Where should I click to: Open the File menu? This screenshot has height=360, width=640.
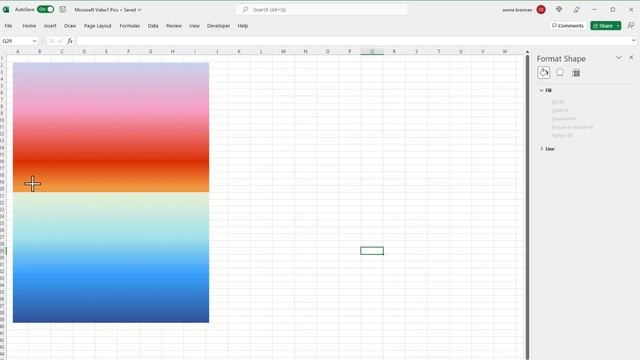pyautogui.click(x=8, y=26)
